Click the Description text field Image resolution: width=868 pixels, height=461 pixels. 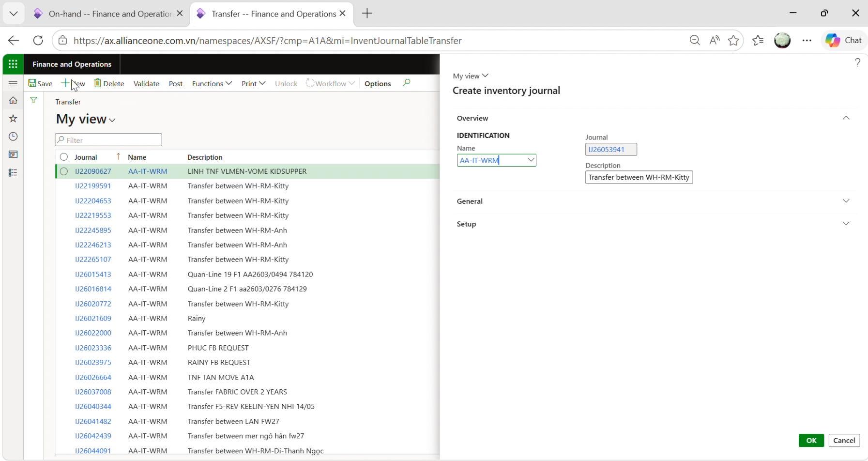[639, 177]
